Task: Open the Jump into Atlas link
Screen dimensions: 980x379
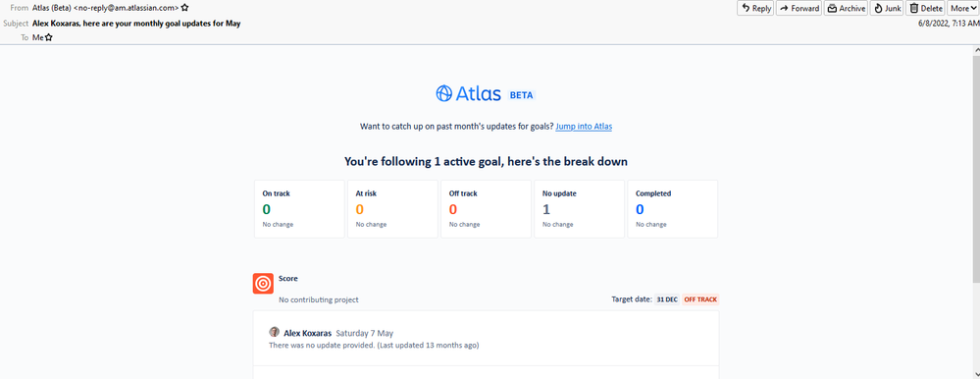Action: 584,127
